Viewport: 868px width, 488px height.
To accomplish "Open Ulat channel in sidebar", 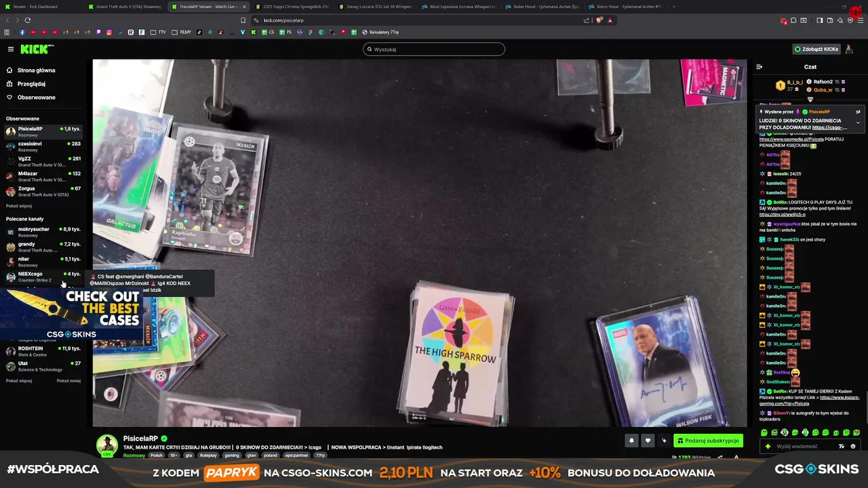I will [43, 366].
